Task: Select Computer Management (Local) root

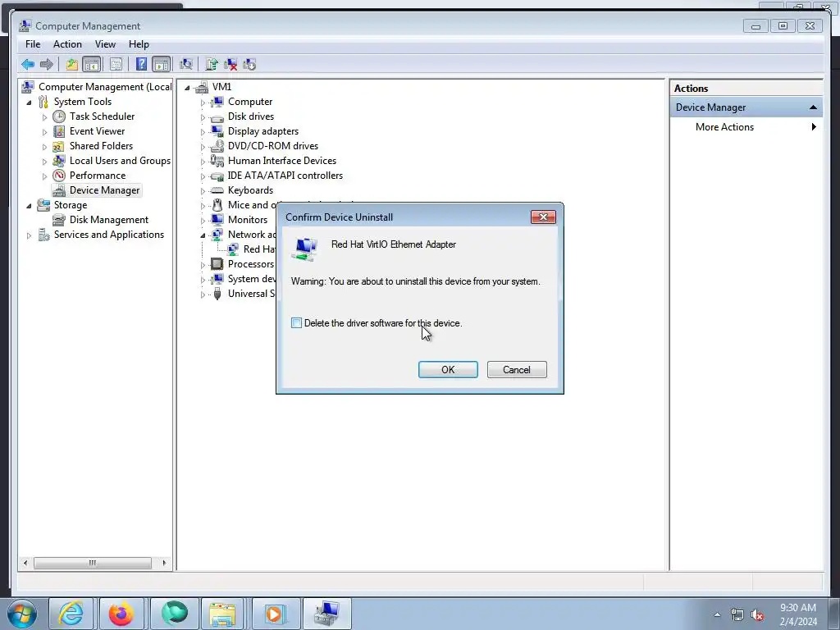Action: pos(105,87)
